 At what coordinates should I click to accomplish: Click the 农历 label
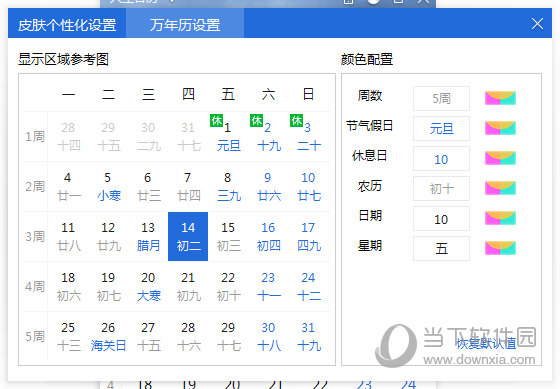click(x=370, y=186)
